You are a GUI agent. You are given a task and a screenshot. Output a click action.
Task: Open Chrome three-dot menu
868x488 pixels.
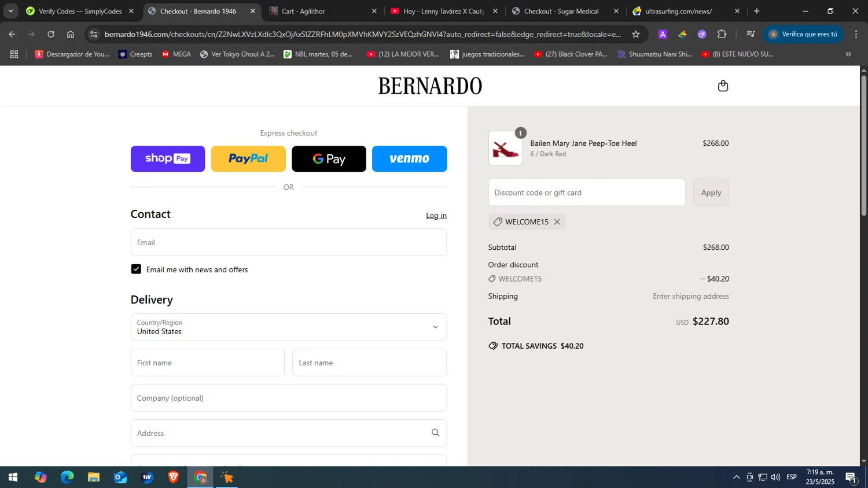click(856, 34)
